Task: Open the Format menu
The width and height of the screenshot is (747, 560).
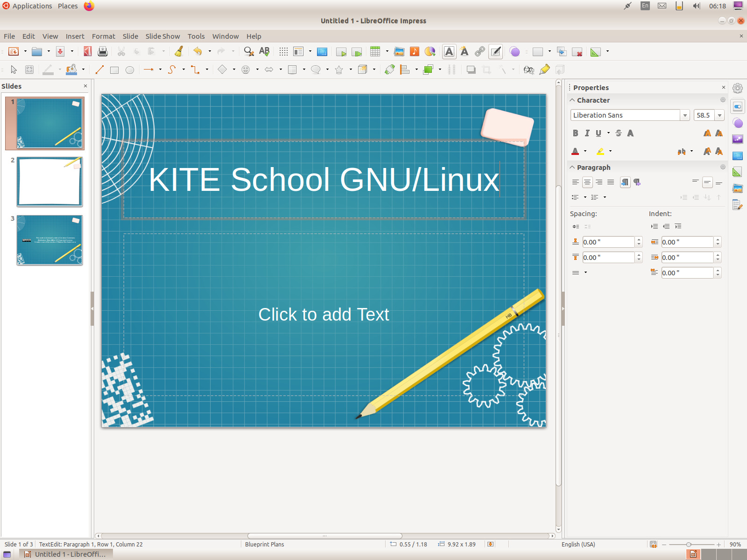Action: click(x=103, y=36)
